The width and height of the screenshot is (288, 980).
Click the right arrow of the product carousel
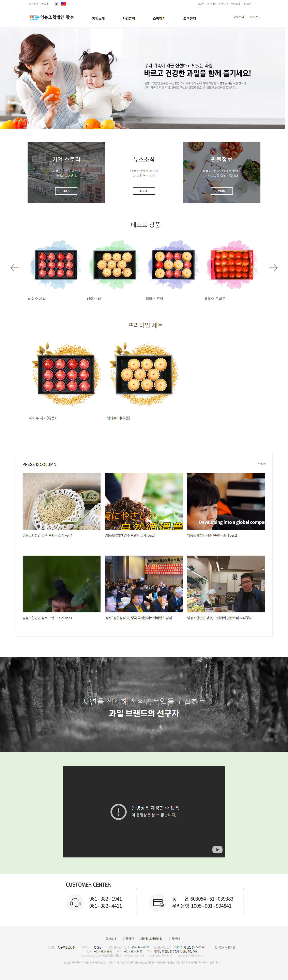[x=273, y=268]
